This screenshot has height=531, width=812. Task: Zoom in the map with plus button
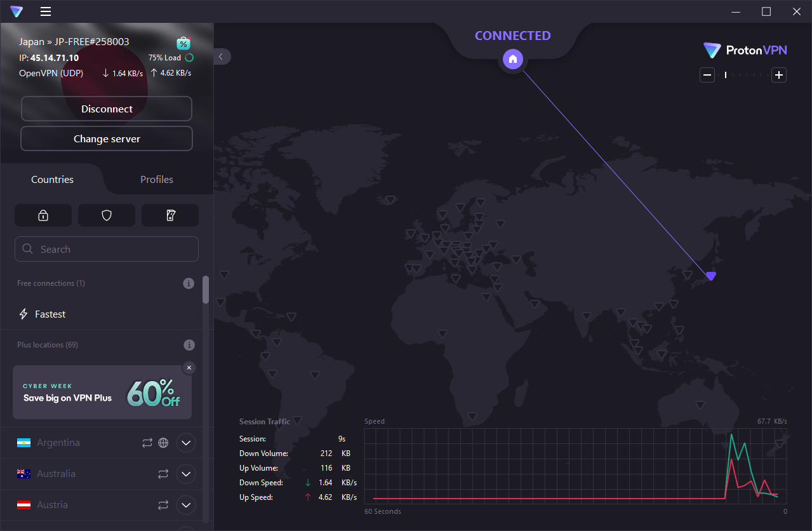point(779,75)
